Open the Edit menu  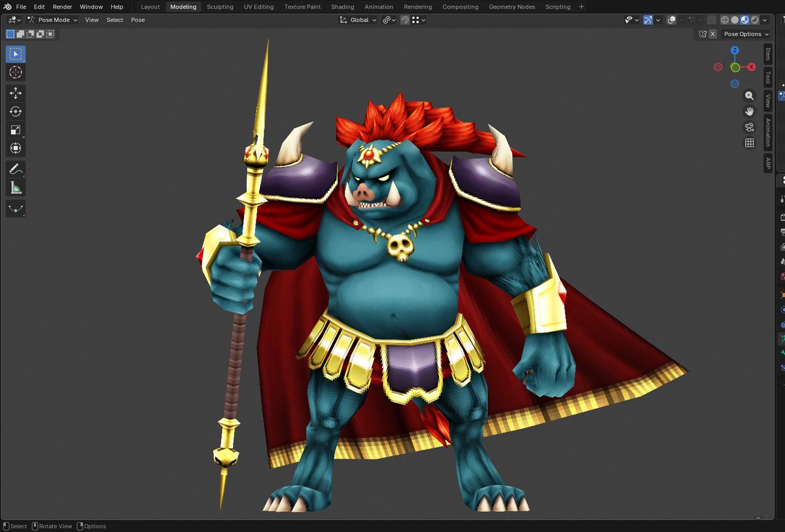click(39, 7)
